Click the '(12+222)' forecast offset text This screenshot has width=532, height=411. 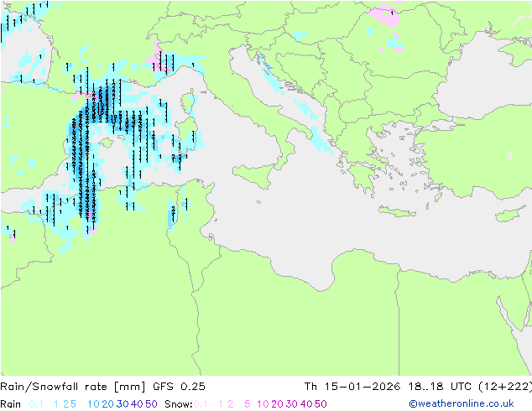tap(505, 387)
